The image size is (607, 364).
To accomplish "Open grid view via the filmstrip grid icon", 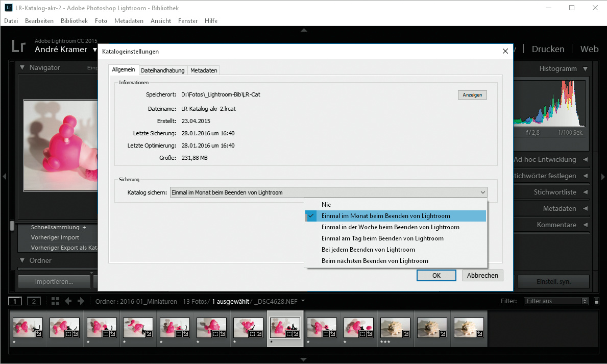I will 55,301.
